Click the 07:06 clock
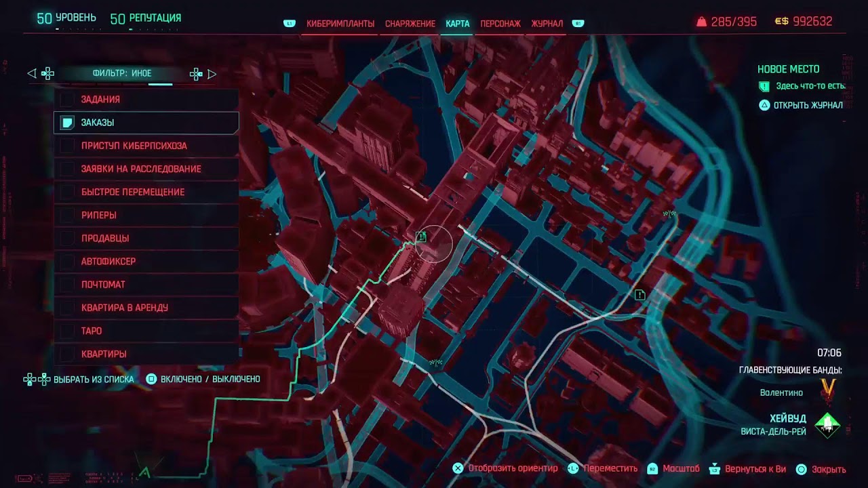Image resolution: width=868 pixels, height=488 pixels. (829, 353)
